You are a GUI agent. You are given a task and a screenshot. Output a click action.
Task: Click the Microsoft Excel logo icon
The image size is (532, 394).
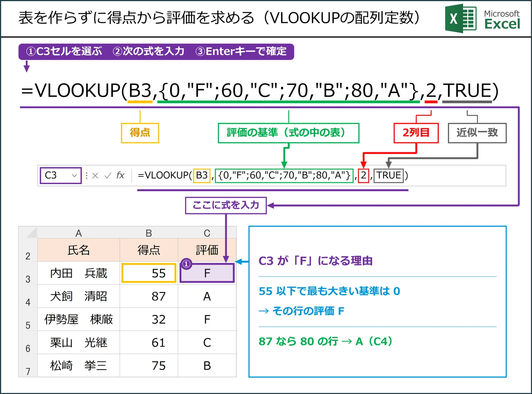coord(460,18)
